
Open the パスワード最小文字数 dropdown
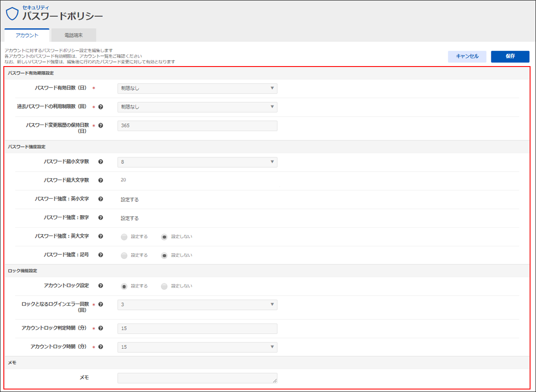pyautogui.click(x=197, y=162)
